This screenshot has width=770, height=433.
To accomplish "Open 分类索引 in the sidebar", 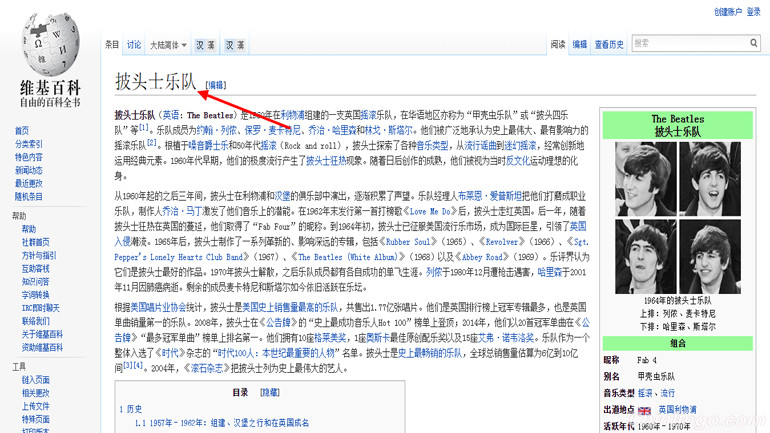I will (x=28, y=144).
